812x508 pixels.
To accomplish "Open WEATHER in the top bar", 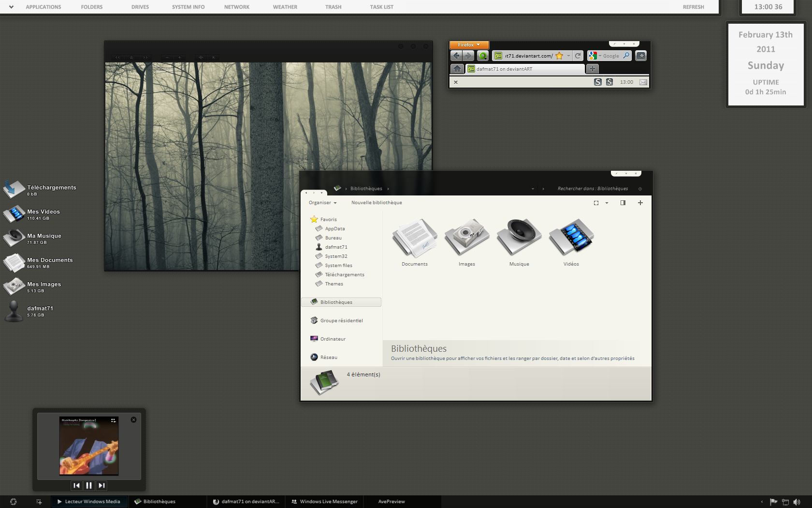I will 285,7.
